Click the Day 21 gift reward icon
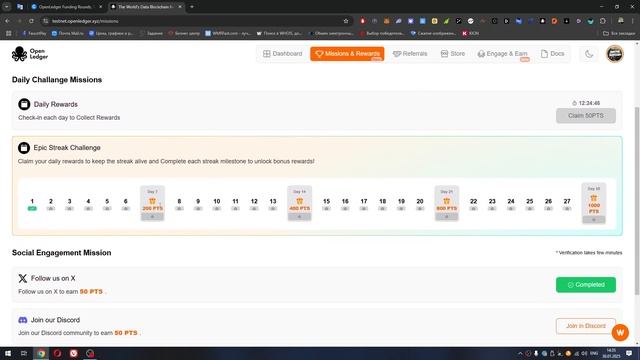This screenshot has width=640, height=360. tap(447, 201)
